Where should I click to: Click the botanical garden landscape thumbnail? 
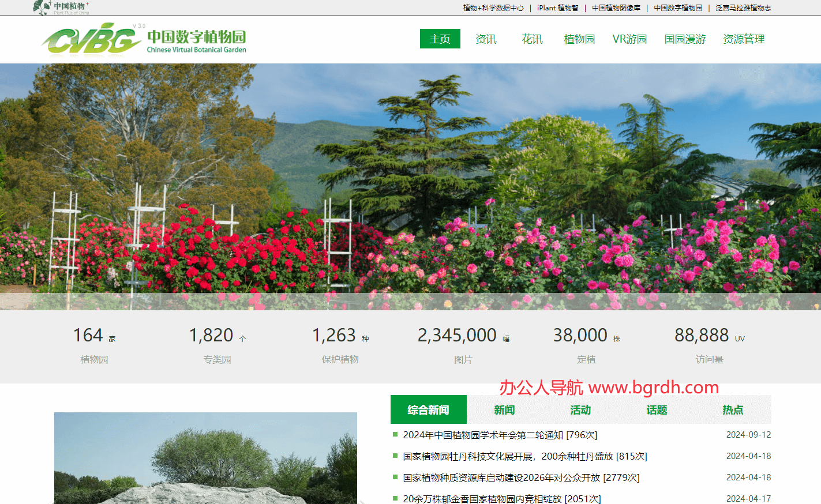pyautogui.click(x=205, y=458)
